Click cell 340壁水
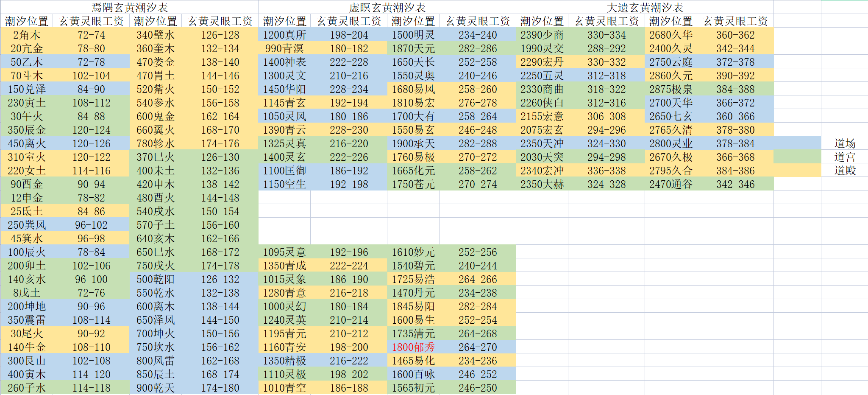This screenshot has width=868, height=395. click(156, 34)
